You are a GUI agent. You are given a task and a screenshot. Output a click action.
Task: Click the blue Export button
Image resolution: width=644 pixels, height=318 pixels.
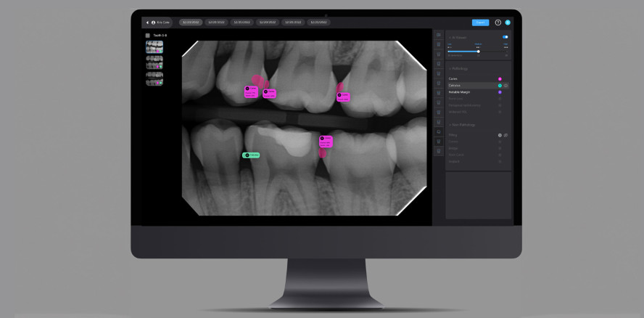[480, 23]
